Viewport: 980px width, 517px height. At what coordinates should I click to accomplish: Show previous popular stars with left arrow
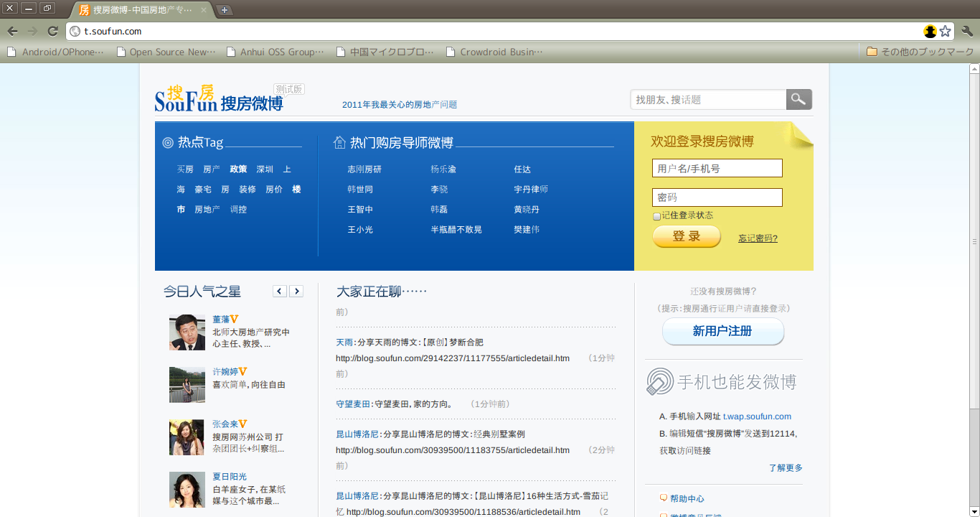[280, 291]
